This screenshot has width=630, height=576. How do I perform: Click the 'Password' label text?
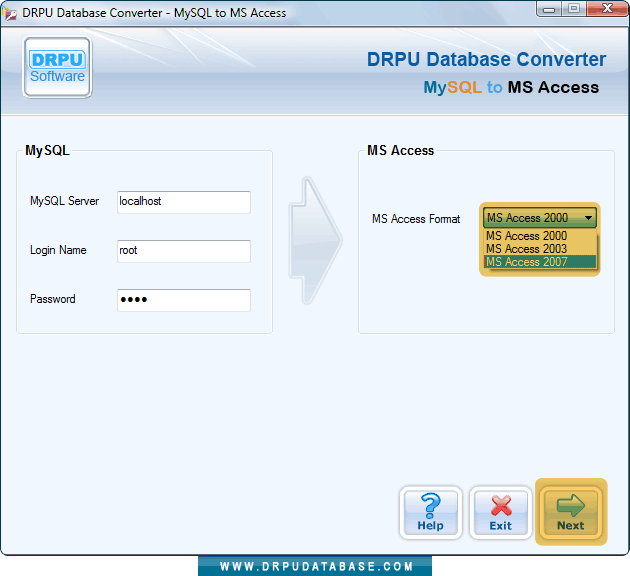point(53,299)
